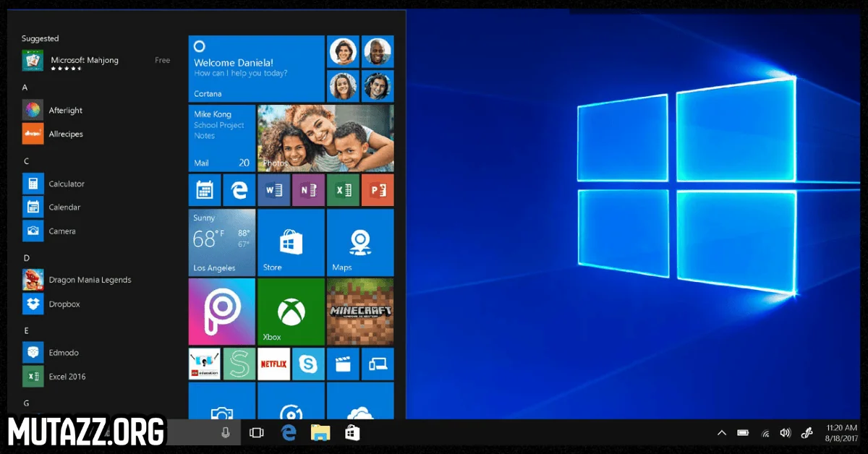Open the PowerPoint tile

(378, 190)
